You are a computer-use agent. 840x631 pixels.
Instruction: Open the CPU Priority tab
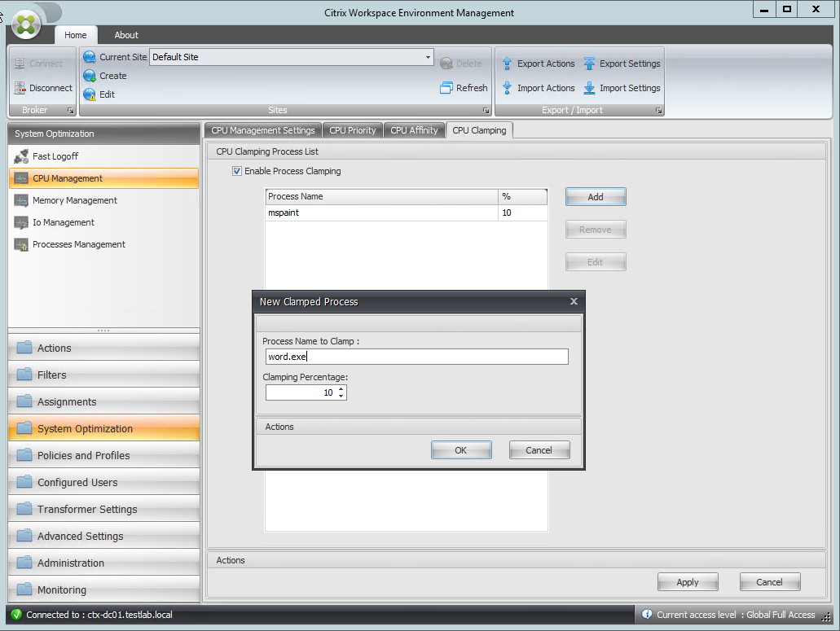point(353,130)
